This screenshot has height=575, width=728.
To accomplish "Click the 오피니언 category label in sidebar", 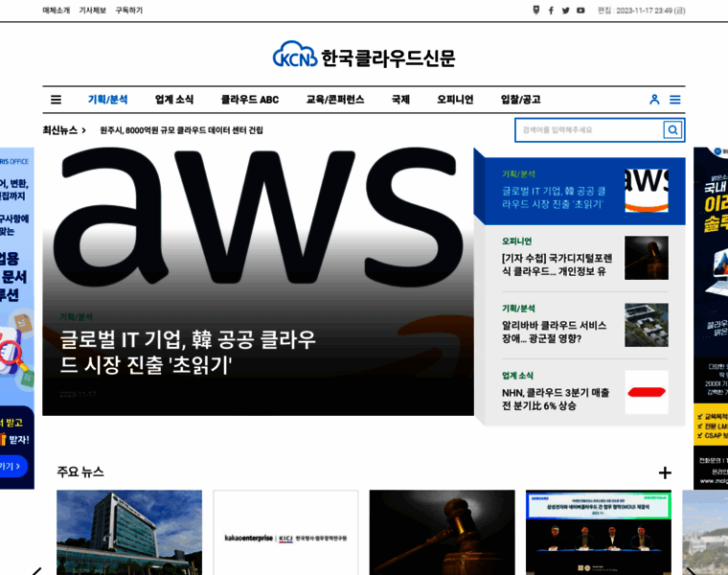I will click(516, 241).
